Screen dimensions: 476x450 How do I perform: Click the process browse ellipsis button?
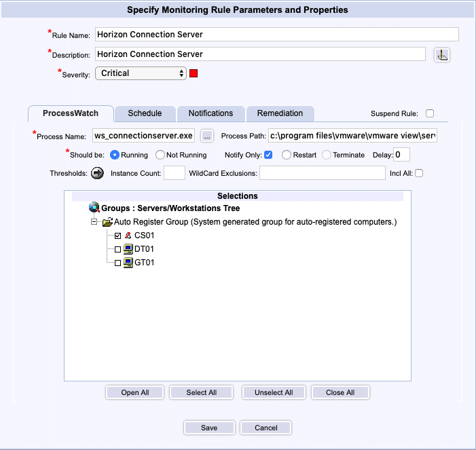208,136
